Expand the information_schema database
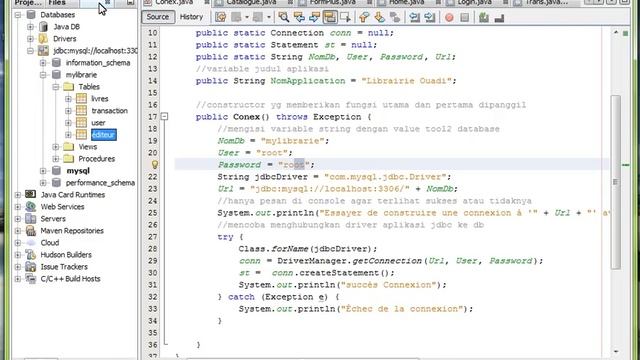 (x=43, y=63)
